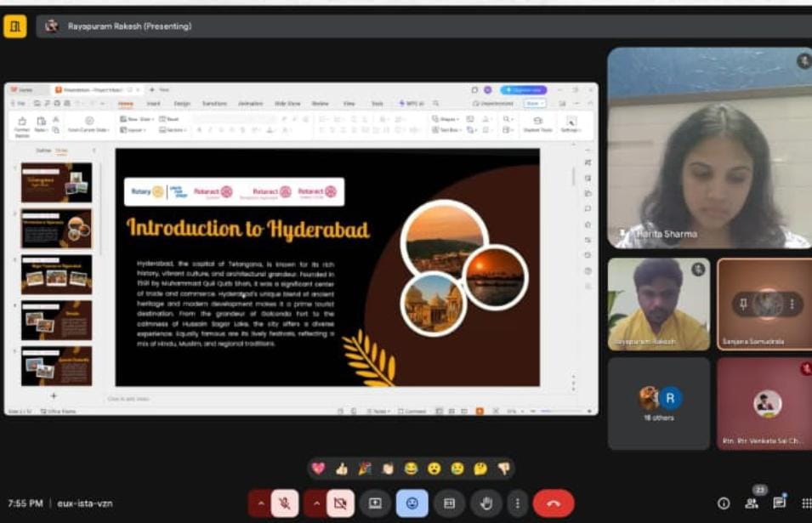Switch to the Insert ribbon tab
812x523 pixels.
153,103
